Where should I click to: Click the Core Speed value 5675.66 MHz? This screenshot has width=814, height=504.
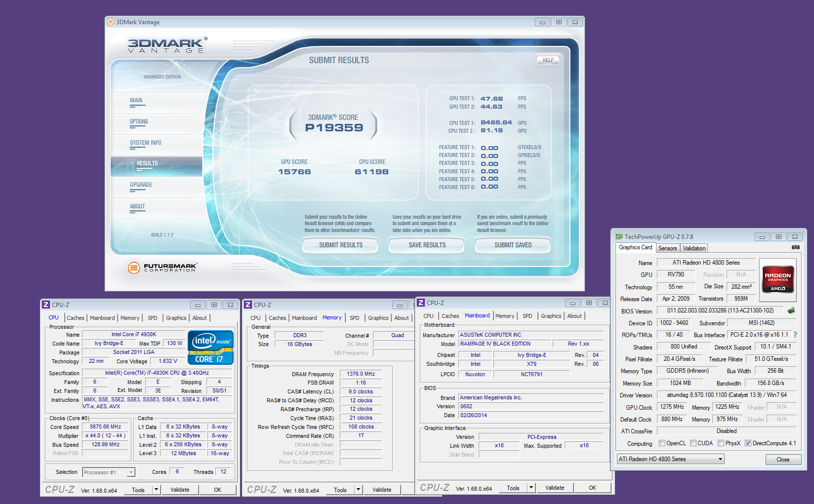(105, 426)
